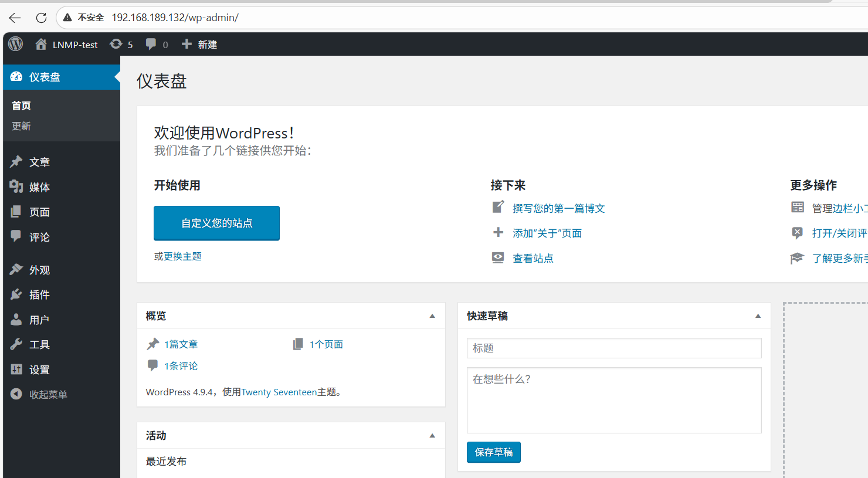This screenshot has height=478, width=868.
Task: Open the 插件 menu label
Action: click(39, 294)
